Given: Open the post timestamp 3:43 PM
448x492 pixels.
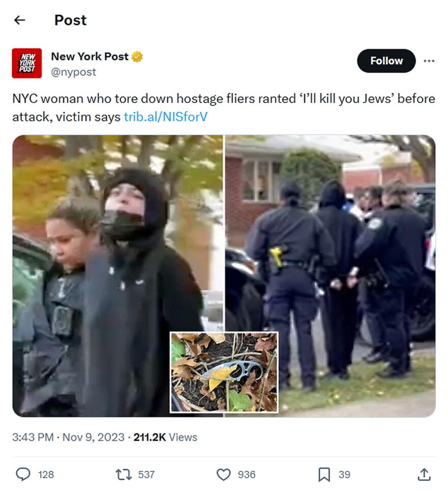Looking at the screenshot, I should pos(33,437).
